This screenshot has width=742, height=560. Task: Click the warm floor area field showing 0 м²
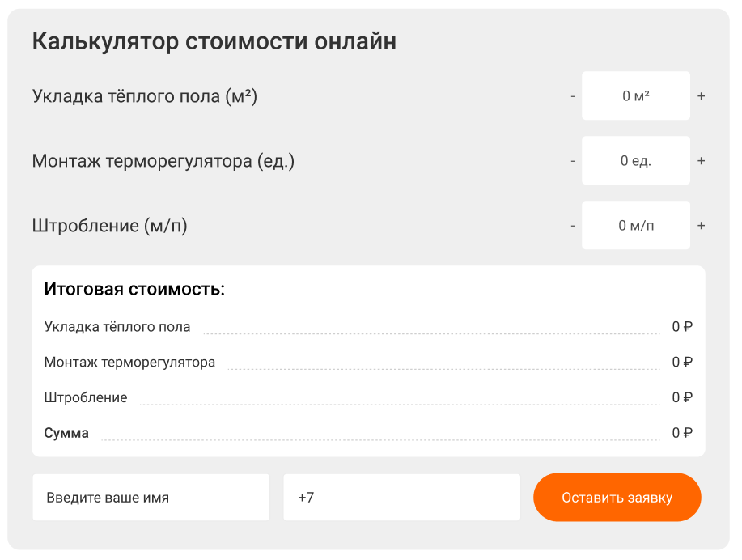(x=636, y=96)
